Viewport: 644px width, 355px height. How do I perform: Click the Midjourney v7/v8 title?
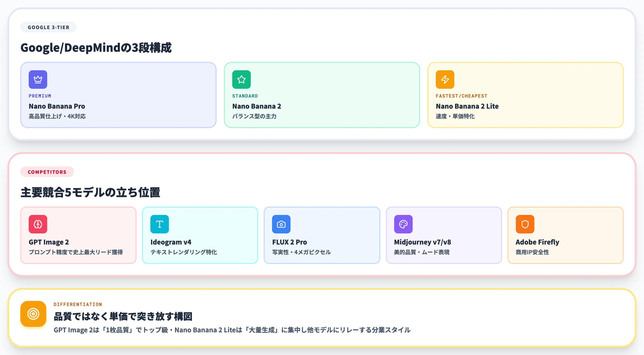[422, 242]
